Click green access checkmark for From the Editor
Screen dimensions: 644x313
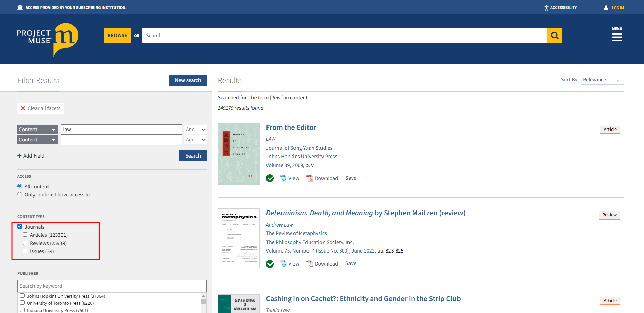(x=270, y=178)
